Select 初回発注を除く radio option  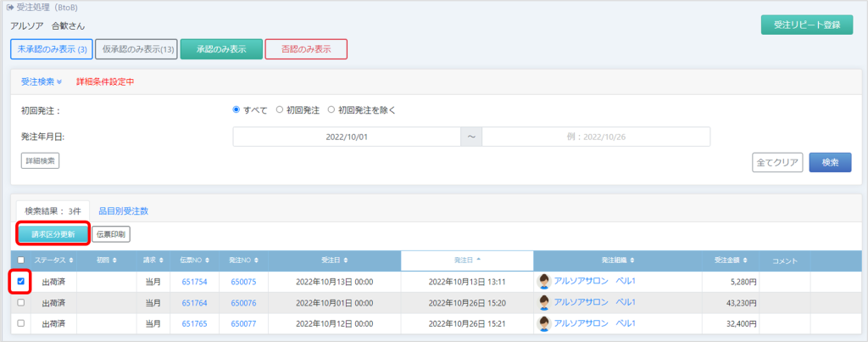pos(332,109)
